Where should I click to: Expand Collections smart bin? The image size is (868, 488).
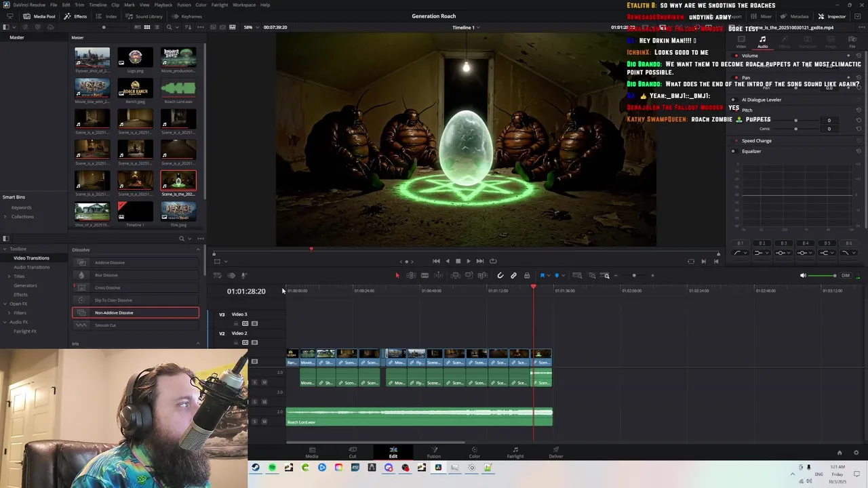[5, 216]
